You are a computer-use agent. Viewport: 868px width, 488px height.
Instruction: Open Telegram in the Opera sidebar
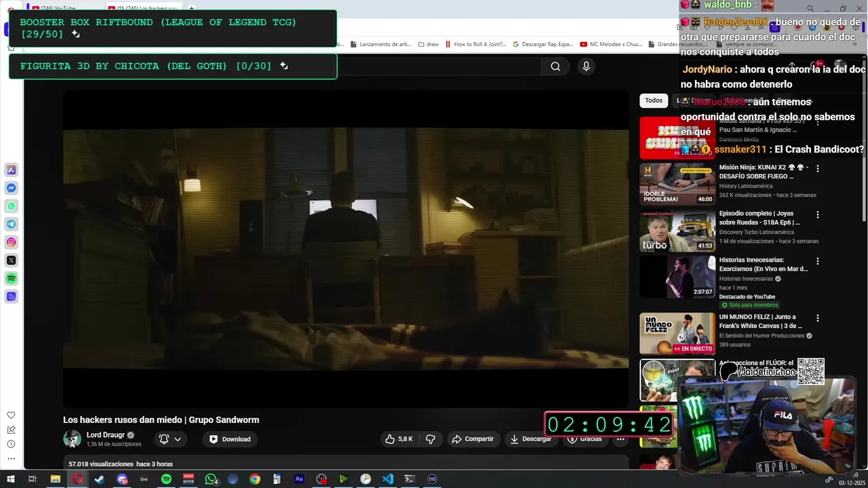tap(12, 224)
